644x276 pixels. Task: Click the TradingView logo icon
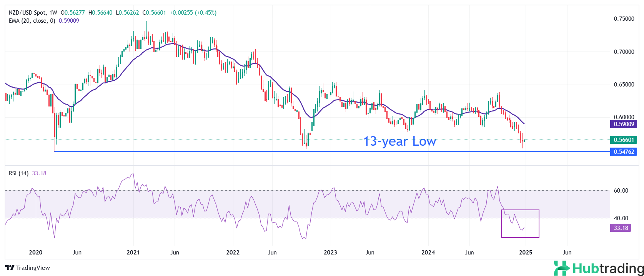pyautogui.click(x=10, y=268)
